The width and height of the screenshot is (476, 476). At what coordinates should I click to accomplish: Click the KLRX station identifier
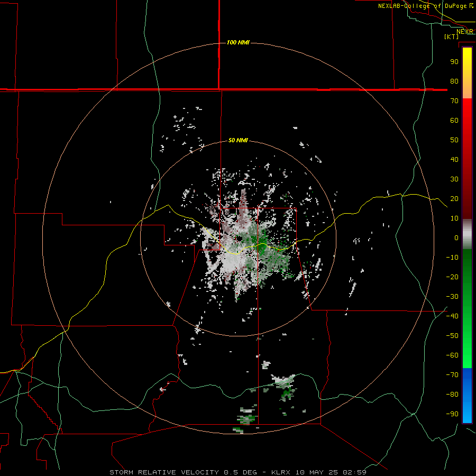click(x=281, y=472)
